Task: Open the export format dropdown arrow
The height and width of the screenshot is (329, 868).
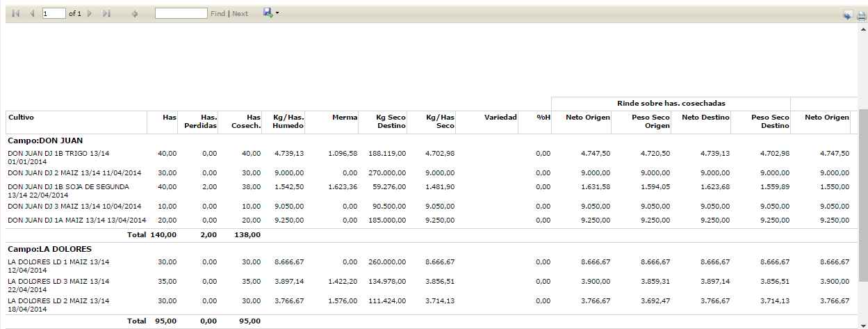Action: [277, 13]
